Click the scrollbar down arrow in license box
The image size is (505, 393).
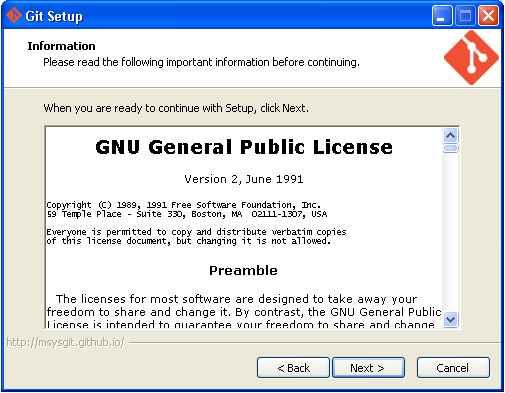click(451, 320)
